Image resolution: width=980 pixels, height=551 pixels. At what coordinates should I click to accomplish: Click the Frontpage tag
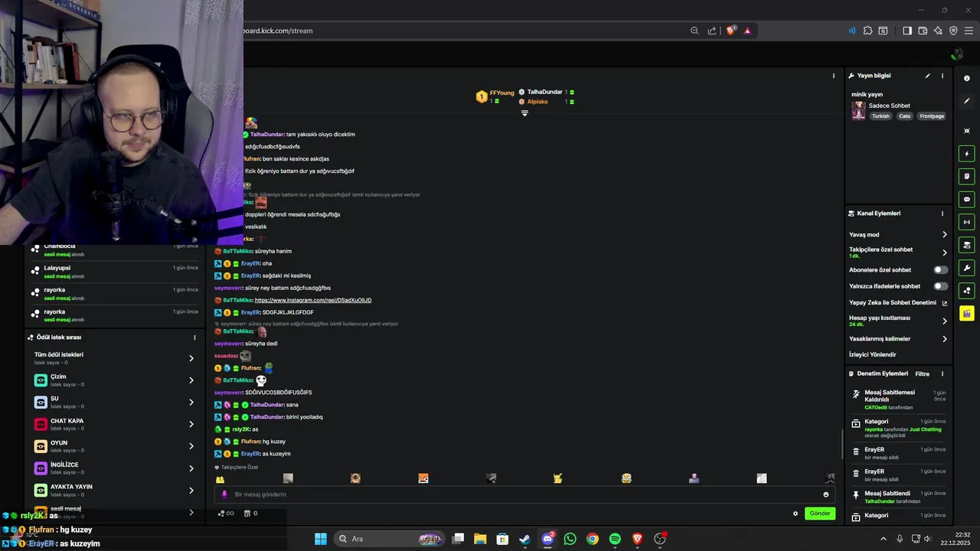tap(932, 116)
